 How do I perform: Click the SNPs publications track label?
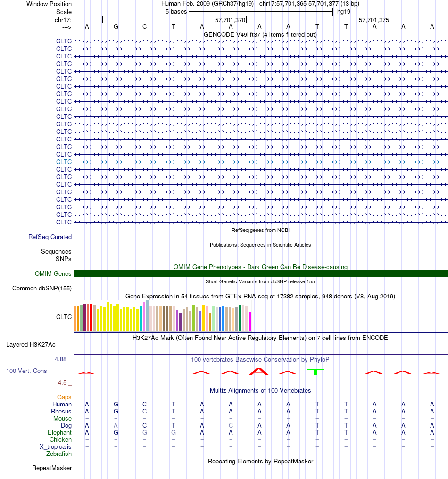[64, 259]
